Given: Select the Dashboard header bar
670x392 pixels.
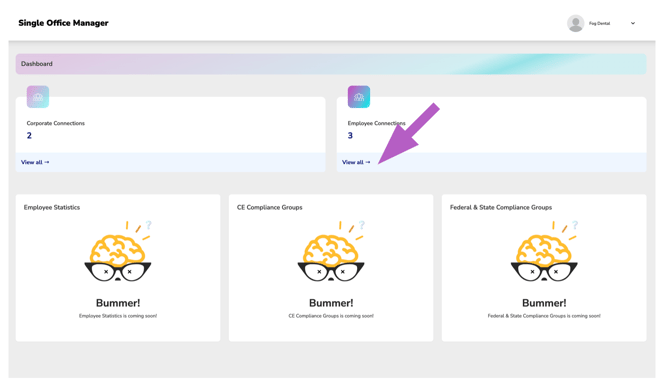Looking at the screenshot, I should (x=331, y=64).
